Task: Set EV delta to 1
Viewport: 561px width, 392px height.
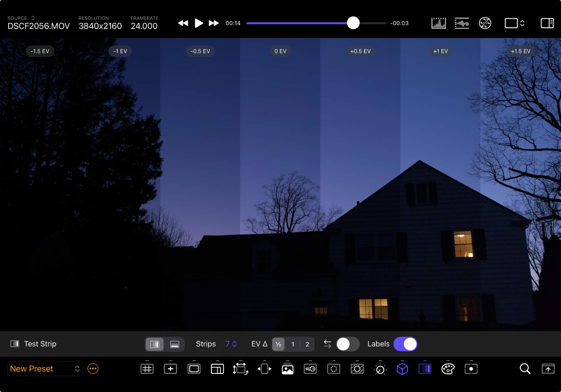Action: pyautogui.click(x=293, y=344)
